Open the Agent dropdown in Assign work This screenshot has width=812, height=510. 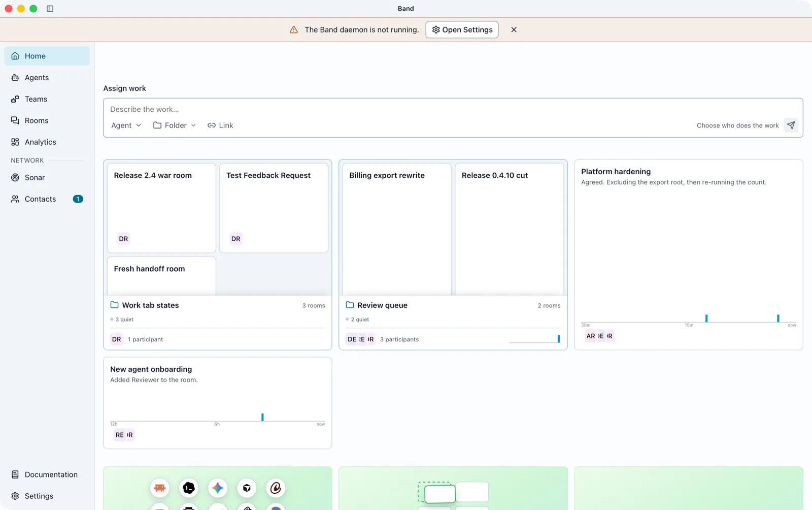[x=126, y=125]
